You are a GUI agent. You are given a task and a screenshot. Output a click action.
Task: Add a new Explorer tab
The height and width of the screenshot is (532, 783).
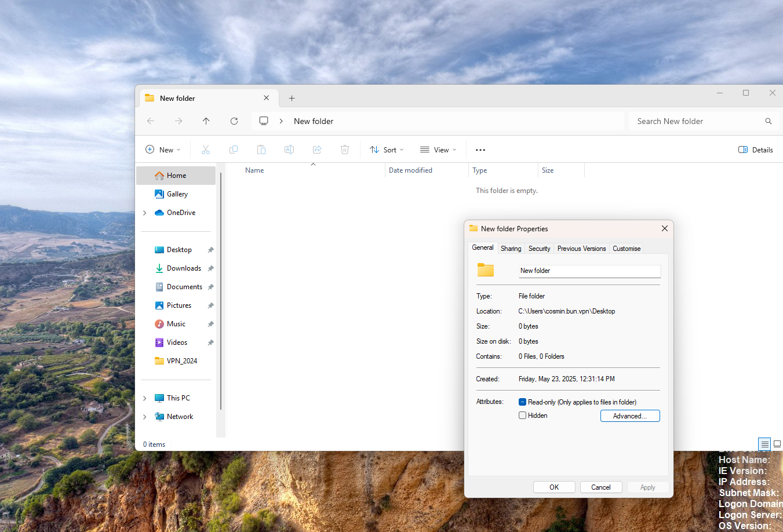point(292,99)
